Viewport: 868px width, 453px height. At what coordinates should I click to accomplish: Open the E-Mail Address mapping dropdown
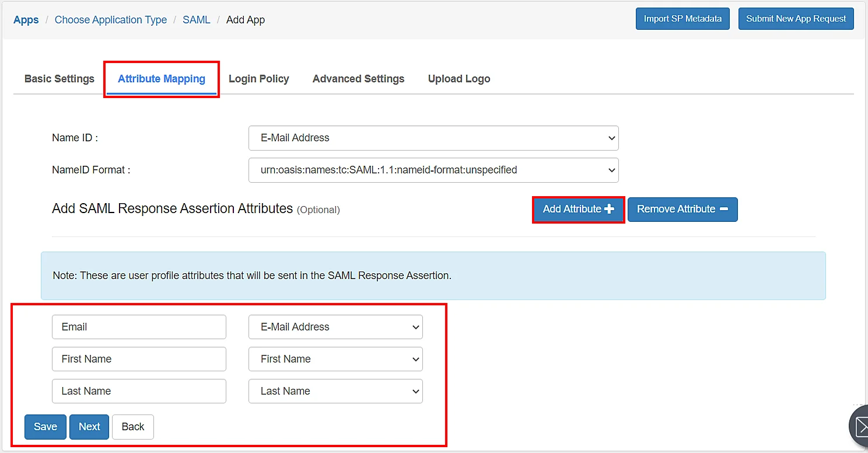(335, 327)
